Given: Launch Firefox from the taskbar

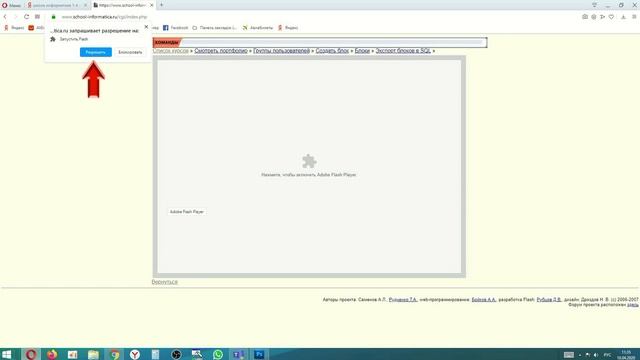Looking at the screenshot, I should pos(52,354).
